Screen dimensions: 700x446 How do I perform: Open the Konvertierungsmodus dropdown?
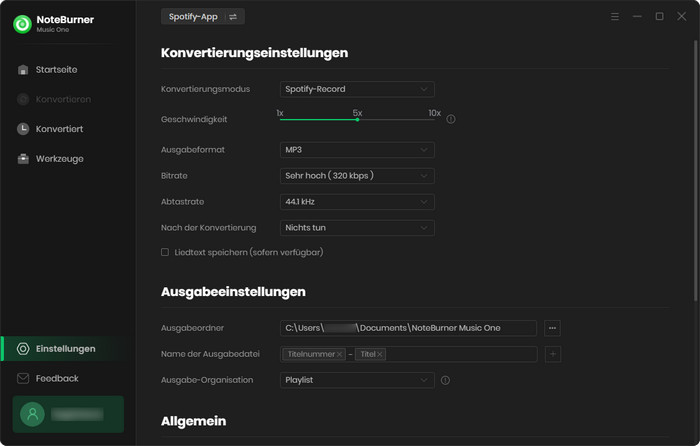pyautogui.click(x=357, y=89)
